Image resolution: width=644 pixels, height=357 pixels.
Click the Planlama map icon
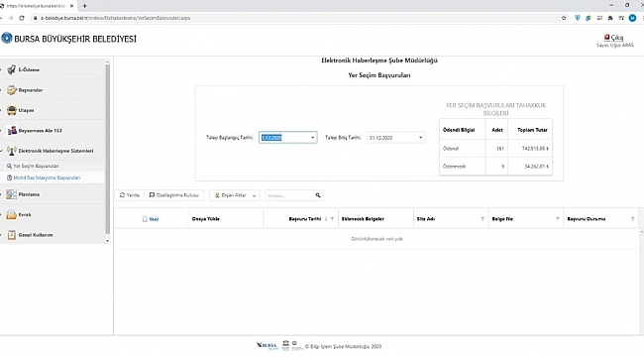(x=12, y=194)
